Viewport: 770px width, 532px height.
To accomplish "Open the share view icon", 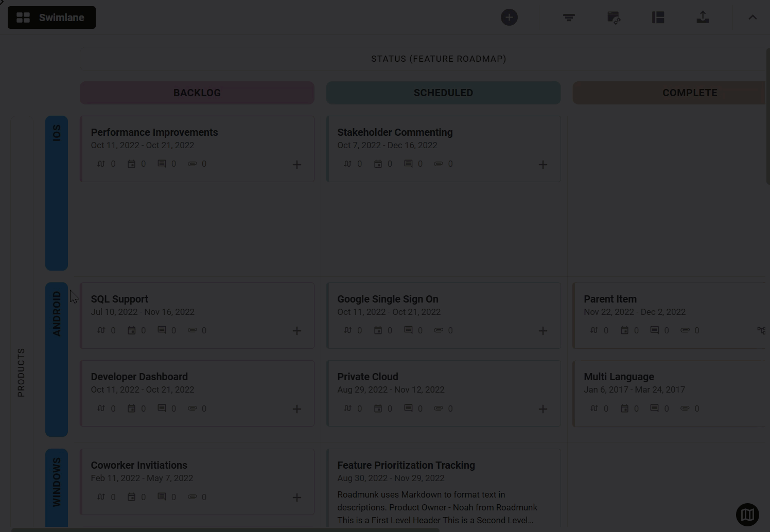I will pyautogui.click(x=614, y=17).
